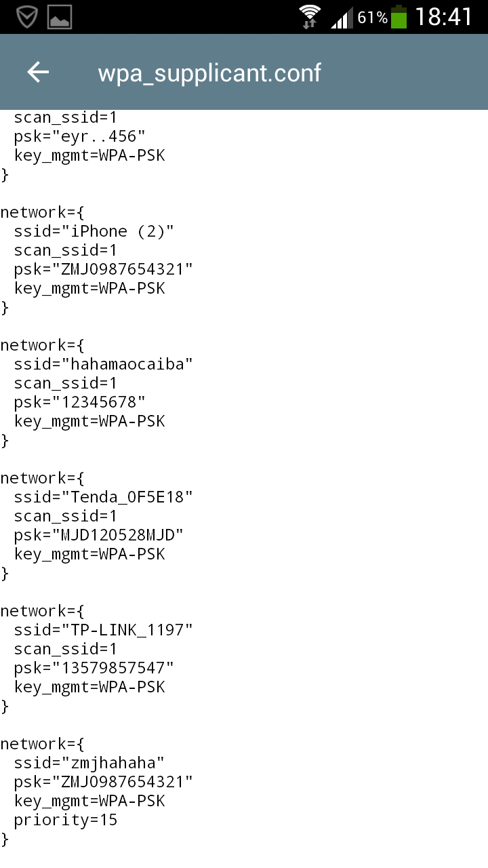Click the ssid="iPhone (2)" line
This screenshot has width=488, height=868.
pos(94,231)
